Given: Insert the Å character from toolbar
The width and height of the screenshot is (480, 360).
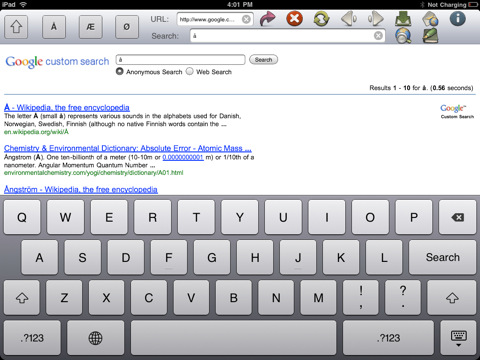Looking at the screenshot, I should tap(54, 27).
